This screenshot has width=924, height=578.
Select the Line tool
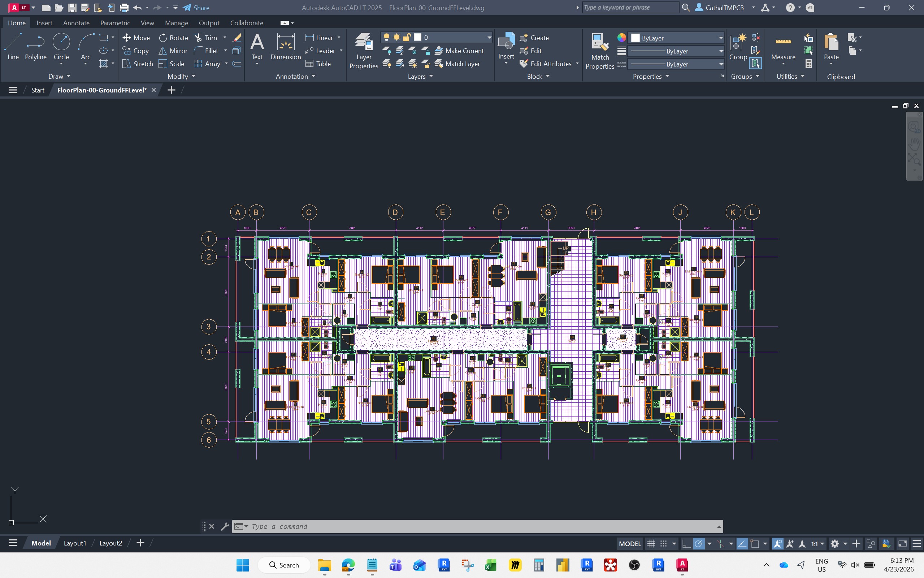[x=13, y=47]
